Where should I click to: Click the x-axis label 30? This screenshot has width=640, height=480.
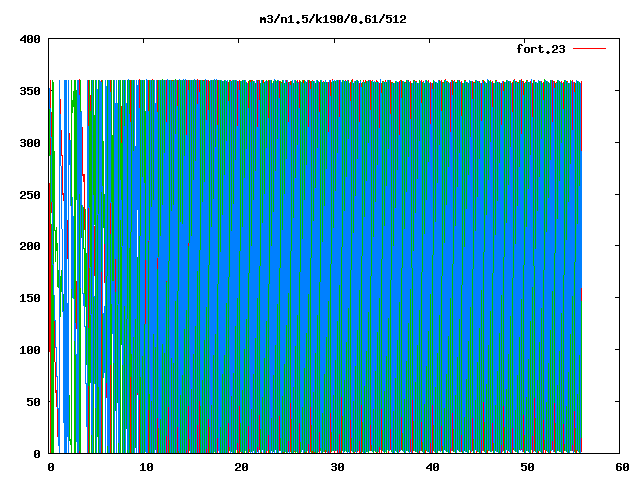[x=337, y=467]
